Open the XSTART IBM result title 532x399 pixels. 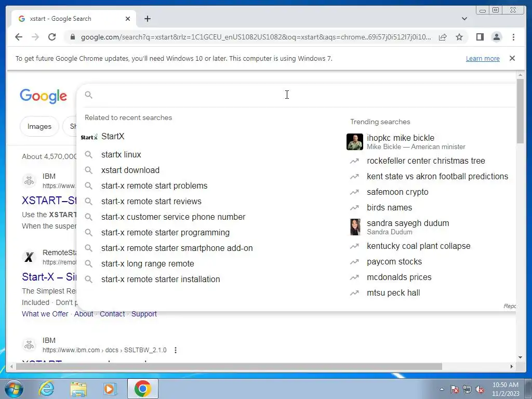49,201
